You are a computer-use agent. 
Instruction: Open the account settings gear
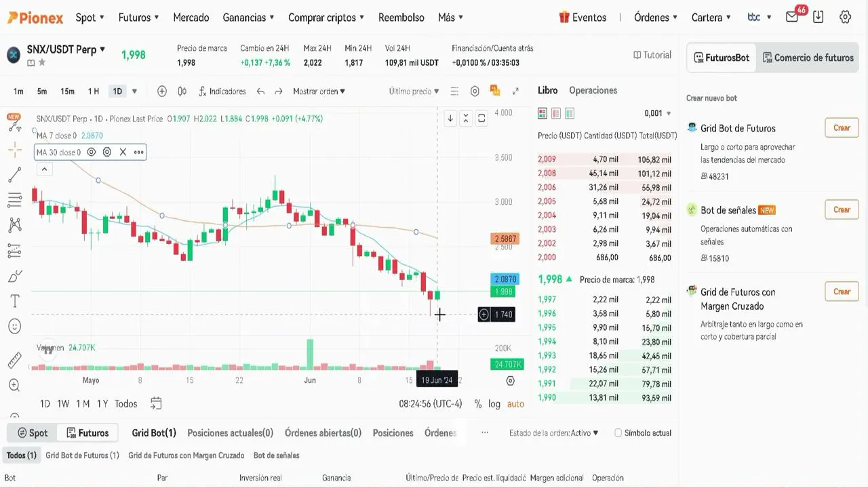tap(845, 17)
